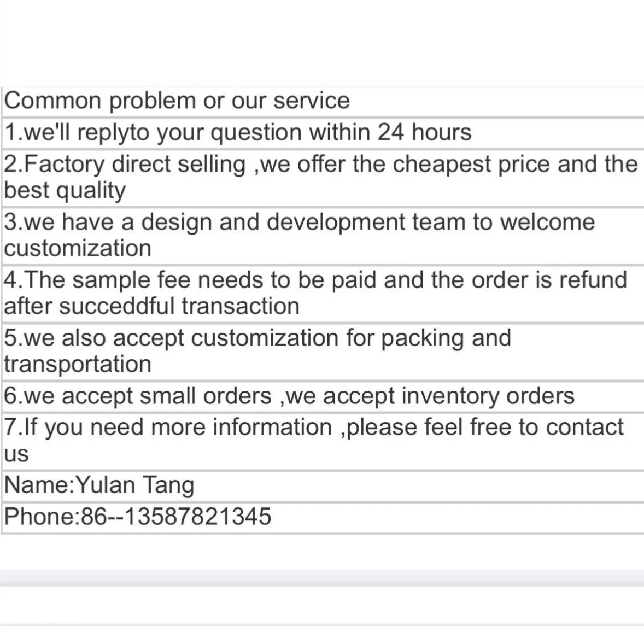644x644 pixels.
Task: Click the "Name:" label
Action: (x=39, y=485)
